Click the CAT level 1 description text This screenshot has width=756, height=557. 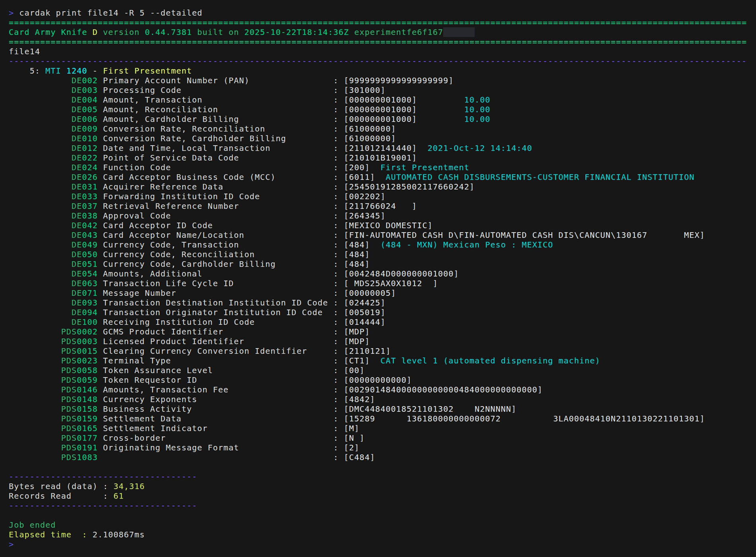pos(489,360)
